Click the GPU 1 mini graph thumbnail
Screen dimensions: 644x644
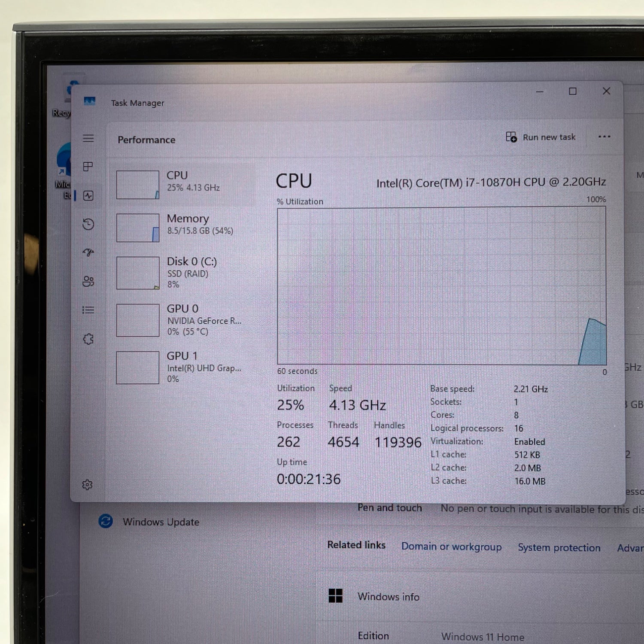tap(138, 368)
